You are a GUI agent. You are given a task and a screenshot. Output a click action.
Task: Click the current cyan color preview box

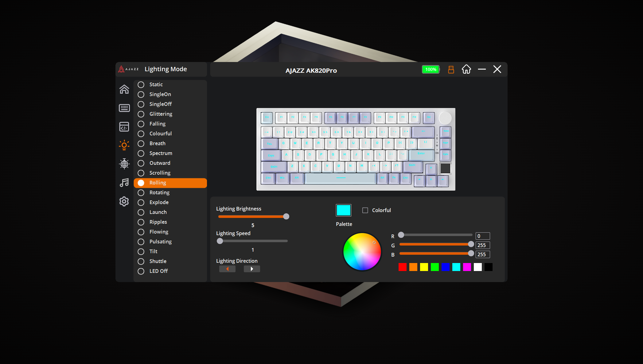click(x=344, y=210)
